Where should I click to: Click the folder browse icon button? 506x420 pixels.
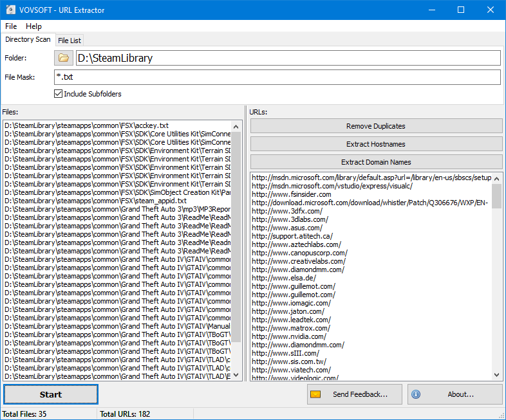pyautogui.click(x=64, y=58)
